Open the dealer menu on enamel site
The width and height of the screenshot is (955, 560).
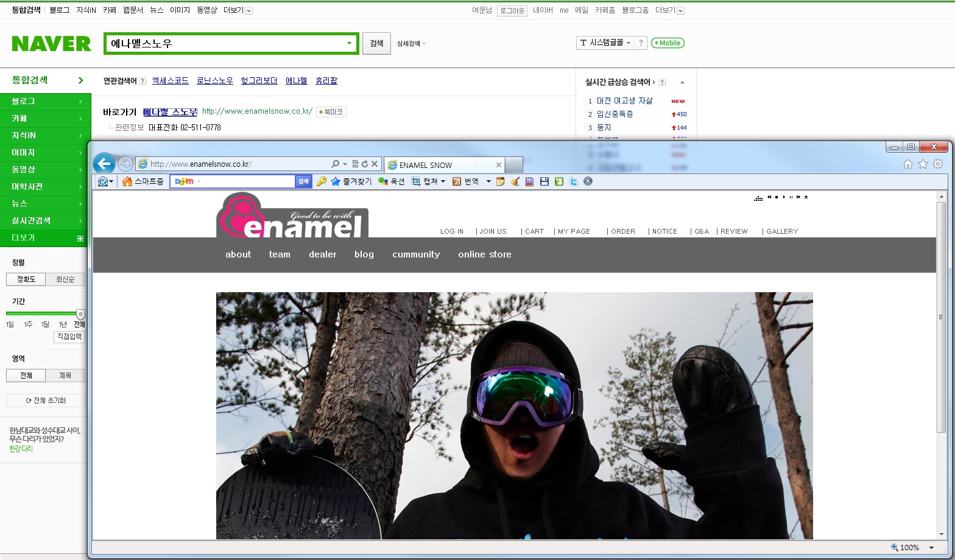click(323, 254)
